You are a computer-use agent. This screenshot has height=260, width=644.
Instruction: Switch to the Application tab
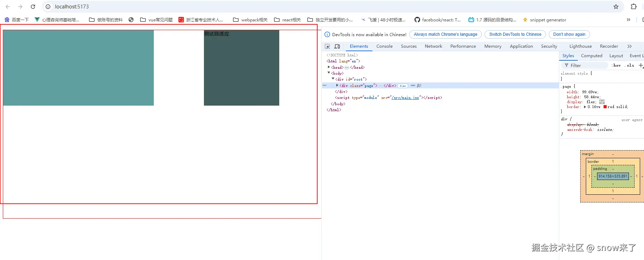click(x=521, y=46)
